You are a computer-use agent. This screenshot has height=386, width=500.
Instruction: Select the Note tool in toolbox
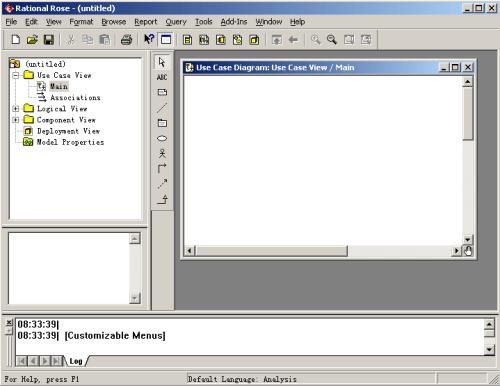[162, 92]
